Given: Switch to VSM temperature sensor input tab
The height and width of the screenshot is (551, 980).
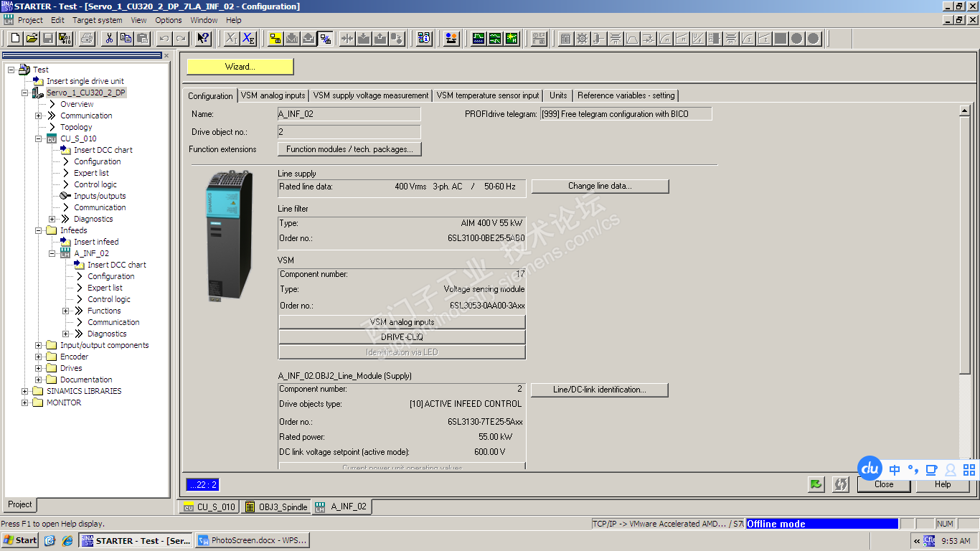Looking at the screenshot, I should point(488,95).
